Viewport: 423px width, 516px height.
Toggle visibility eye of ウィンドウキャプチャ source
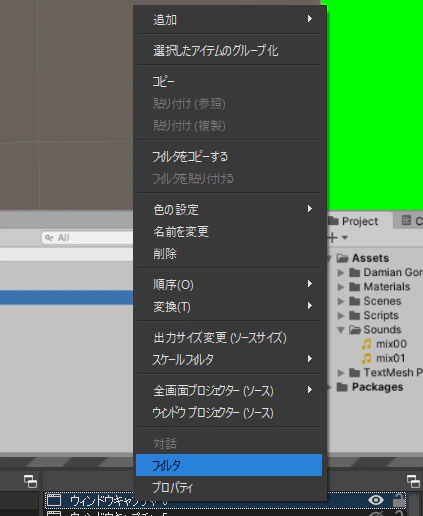[x=376, y=500]
